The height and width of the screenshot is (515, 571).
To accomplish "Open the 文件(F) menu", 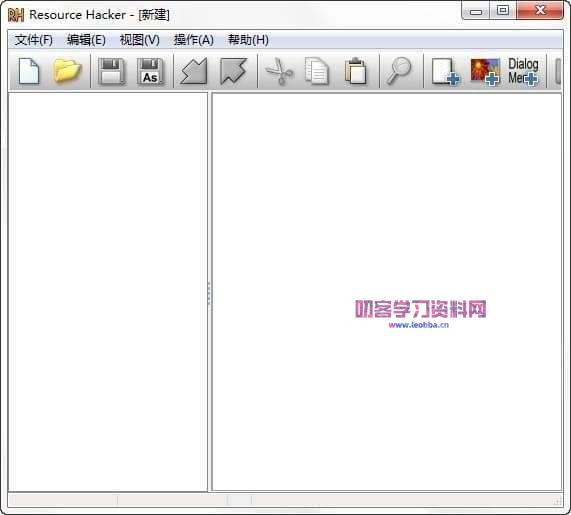I will tap(34, 40).
